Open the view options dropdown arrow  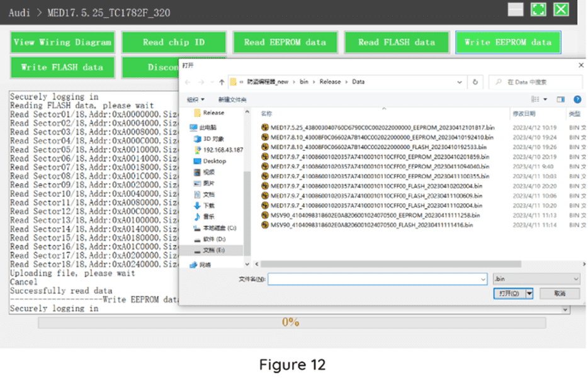click(545, 99)
